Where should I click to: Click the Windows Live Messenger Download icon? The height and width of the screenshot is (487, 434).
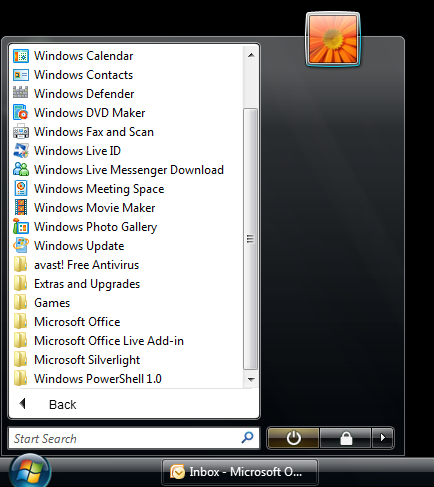click(21, 169)
